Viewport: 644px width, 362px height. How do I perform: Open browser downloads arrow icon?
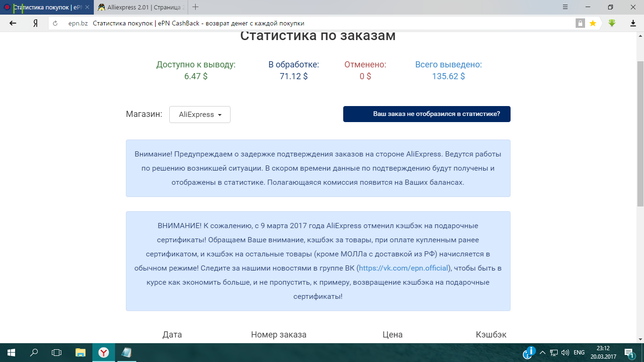(633, 23)
